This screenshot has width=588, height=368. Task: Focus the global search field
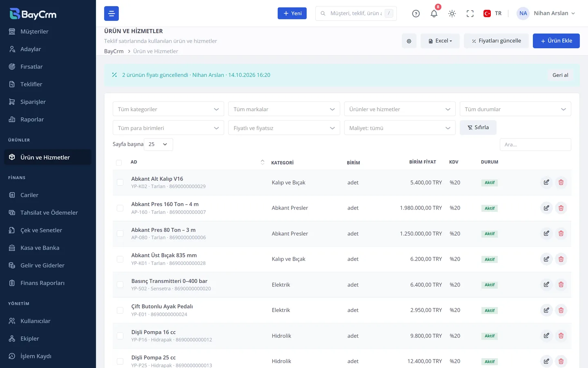click(x=356, y=13)
